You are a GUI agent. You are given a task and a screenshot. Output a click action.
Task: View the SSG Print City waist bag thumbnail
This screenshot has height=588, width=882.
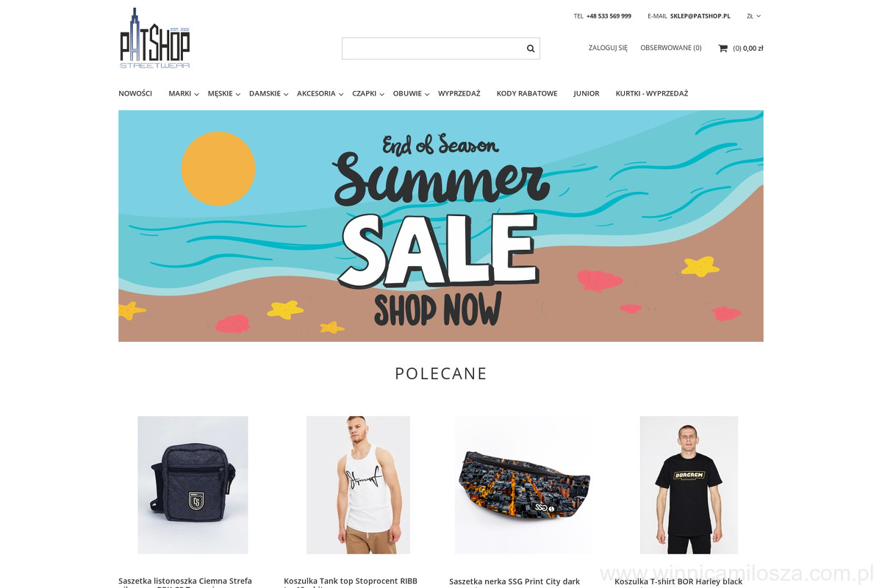coord(523,485)
